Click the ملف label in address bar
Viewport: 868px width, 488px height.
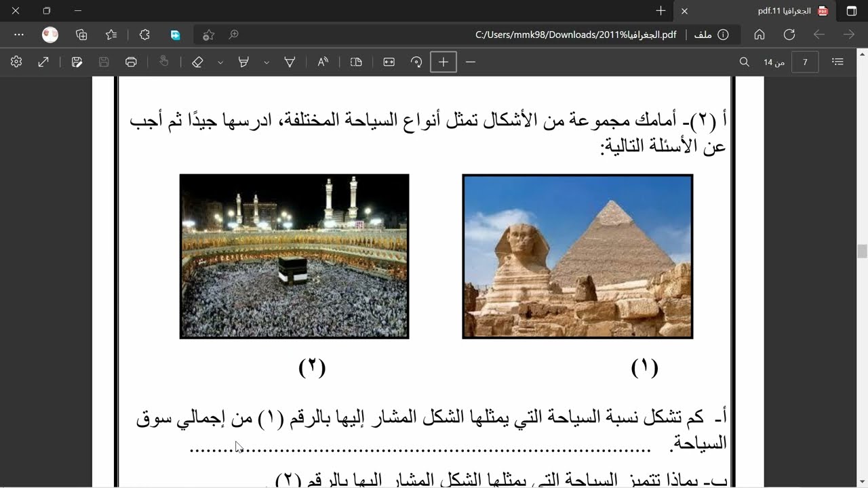(703, 35)
